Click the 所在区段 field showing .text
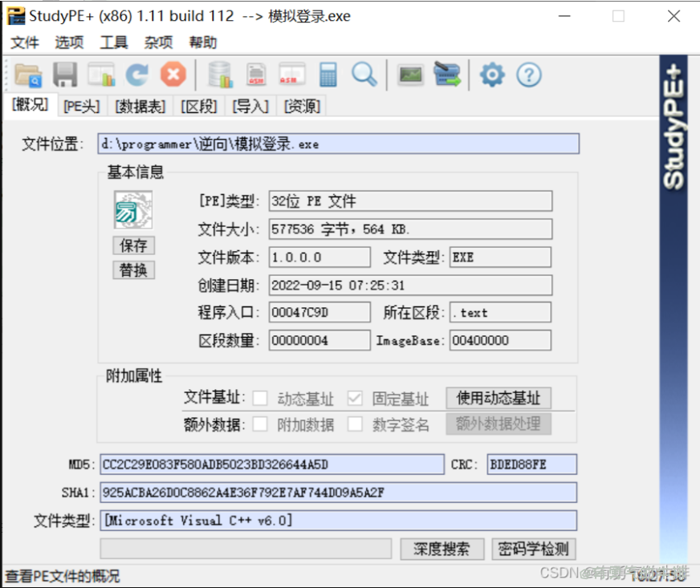The image size is (700, 588). pyautogui.click(x=500, y=313)
